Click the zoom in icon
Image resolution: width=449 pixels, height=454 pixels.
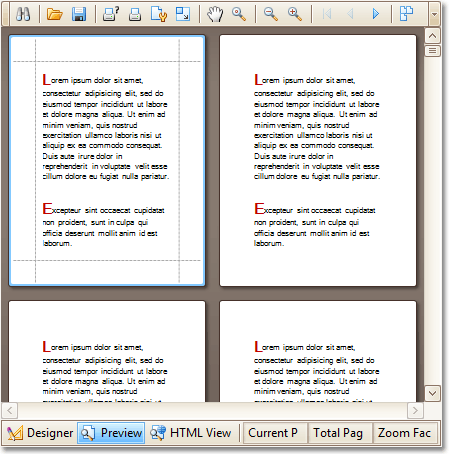(x=295, y=14)
